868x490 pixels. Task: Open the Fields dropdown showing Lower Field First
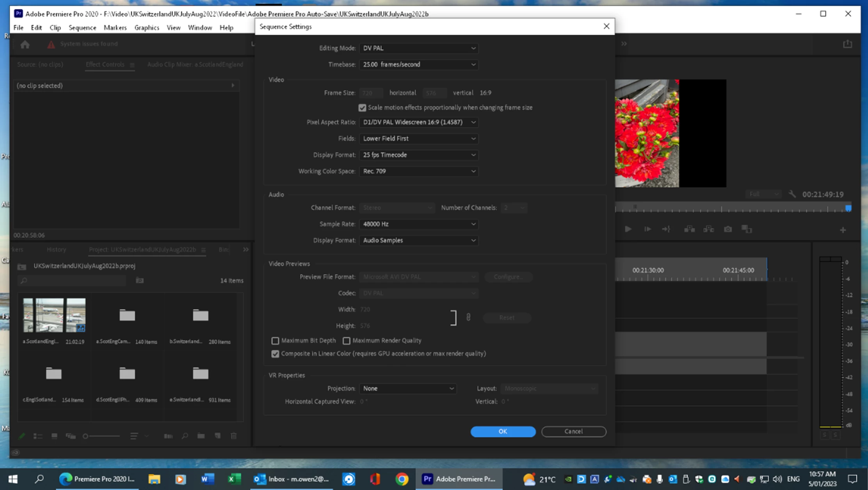coord(418,139)
